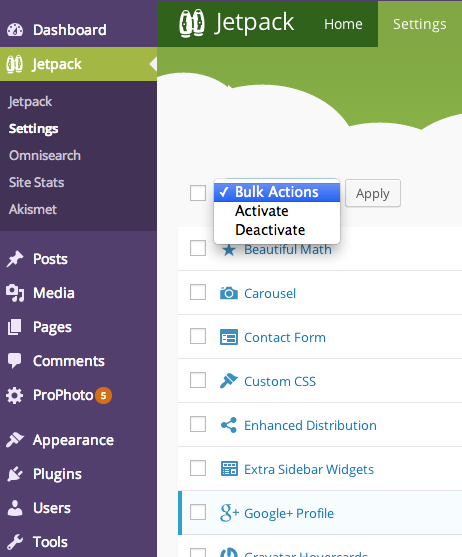Click the ProPhoto update count badge
The width and height of the screenshot is (462, 557).
click(103, 395)
